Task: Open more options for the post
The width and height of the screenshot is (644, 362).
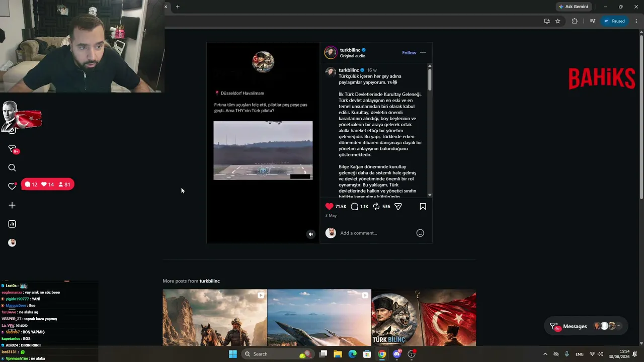Action: coord(423,53)
